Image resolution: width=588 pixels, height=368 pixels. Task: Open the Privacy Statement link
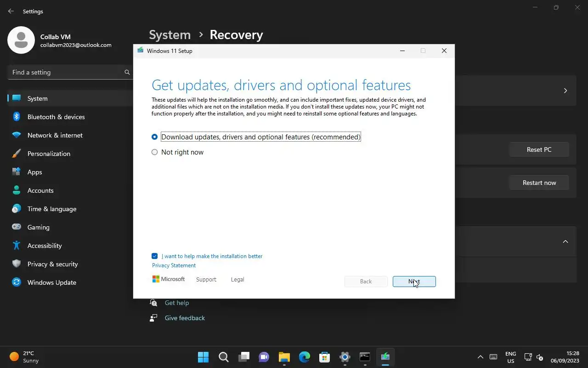click(x=174, y=265)
